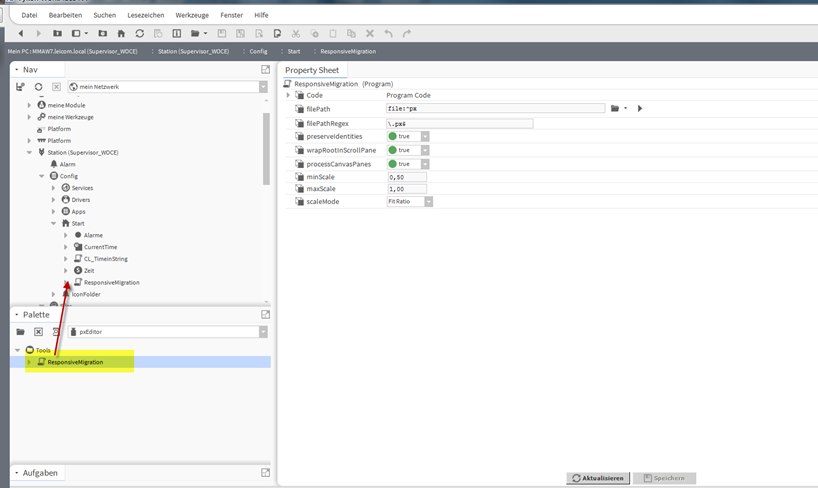Click the split-view toolbar icon

177,33
